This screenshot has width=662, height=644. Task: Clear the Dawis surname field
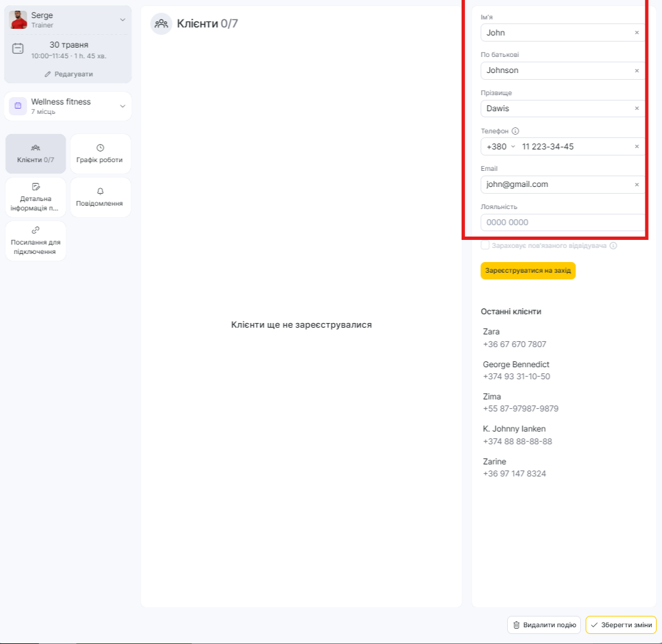click(637, 109)
